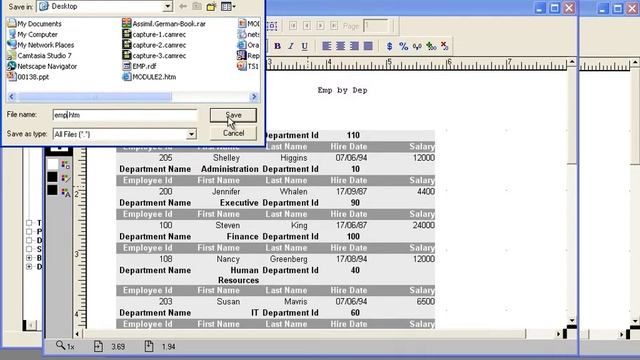This screenshot has width=640, height=360.
Task: Go to first page of report
Action: 293,26
